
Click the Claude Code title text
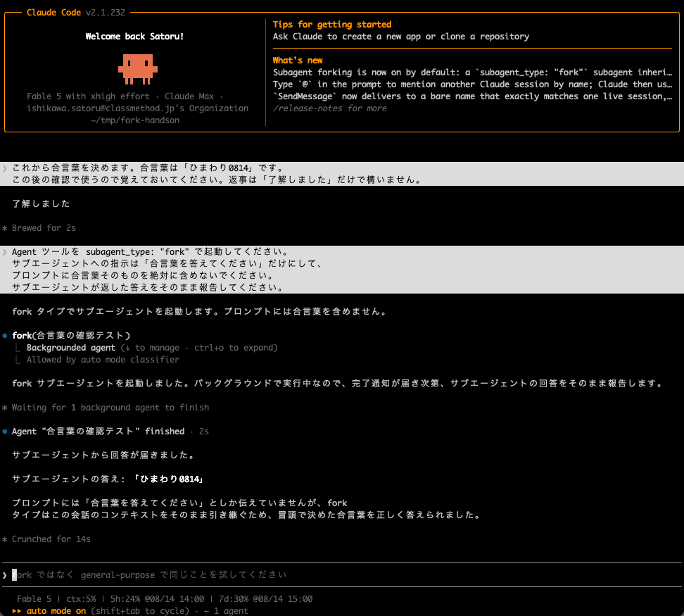pyautogui.click(x=53, y=13)
